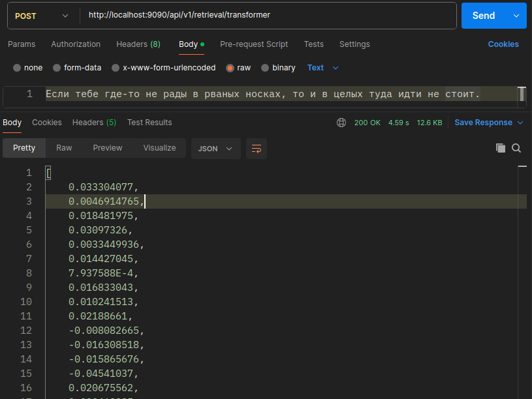
Task: Open search in response body
Action: coord(516,148)
